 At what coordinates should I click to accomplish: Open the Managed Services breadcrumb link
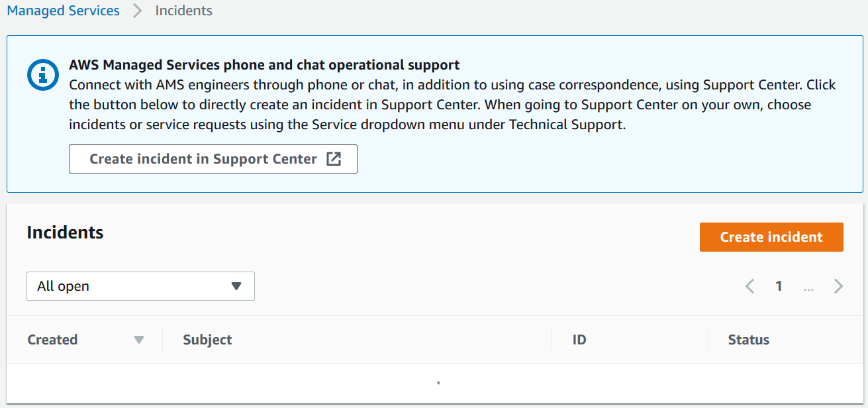[63, 11]
